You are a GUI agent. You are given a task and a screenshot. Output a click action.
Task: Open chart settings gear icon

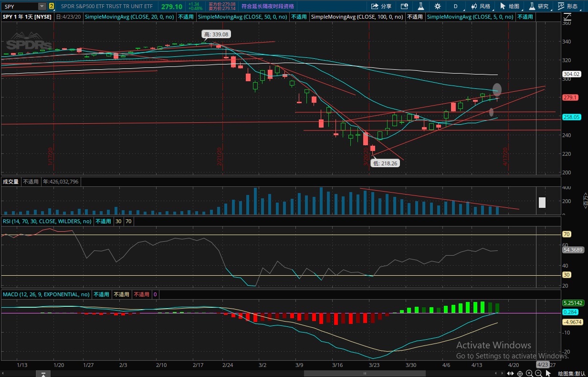click(x=438, y=6)
